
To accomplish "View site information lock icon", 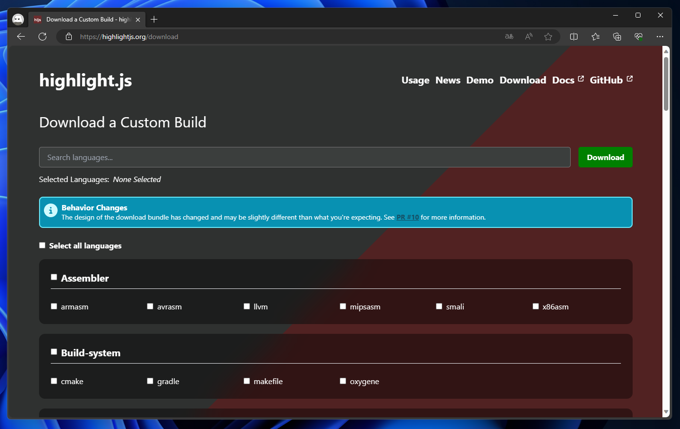I will pyautogui.click(x=69, y=37).
